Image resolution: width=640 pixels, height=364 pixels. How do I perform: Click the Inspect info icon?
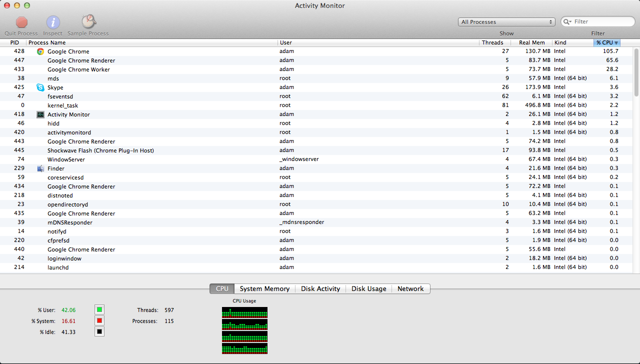[x=53, y=22]
